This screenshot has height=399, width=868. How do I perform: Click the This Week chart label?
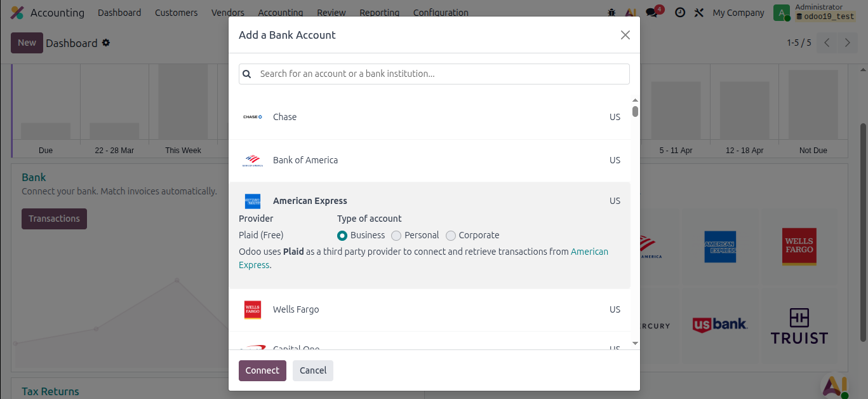pos(183,151)
